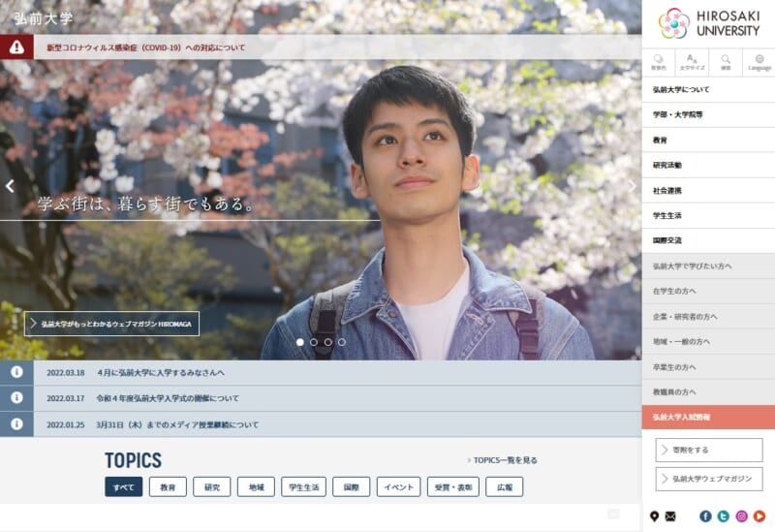Click the envelope contact icon
Screen dimensions: 775x532
[669, 516]
